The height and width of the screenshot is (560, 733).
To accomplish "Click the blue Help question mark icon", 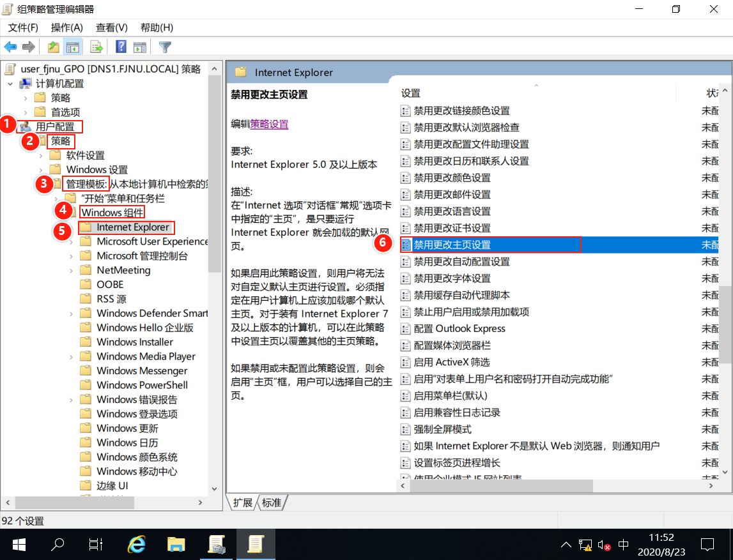I will point(121,47).
